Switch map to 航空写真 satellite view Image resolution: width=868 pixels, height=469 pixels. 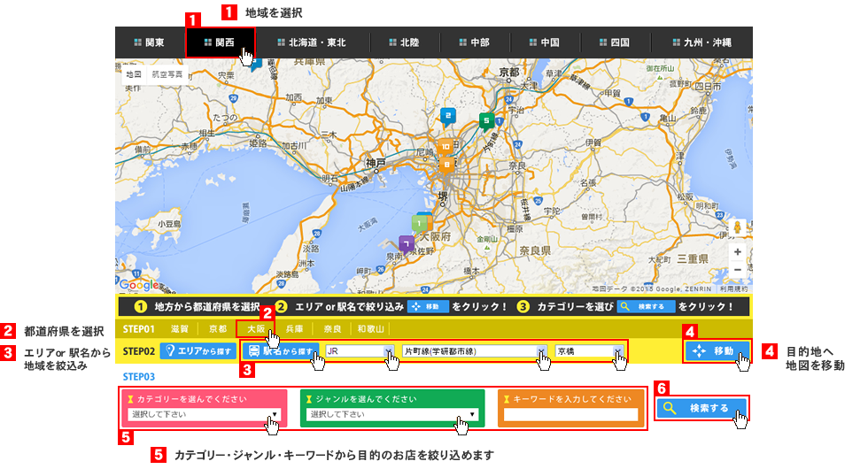(x=166, y=75)
